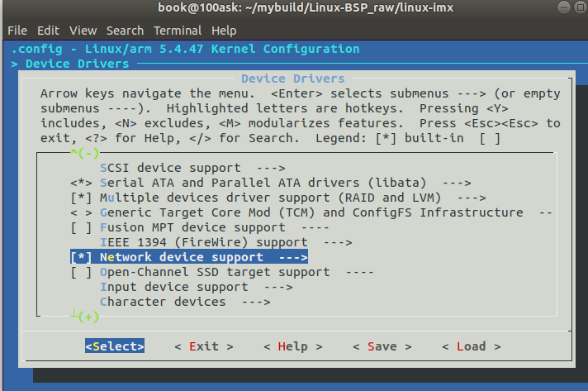Toggle Open-Channel SSD target support [ ] checkbox

pos(81,272)
